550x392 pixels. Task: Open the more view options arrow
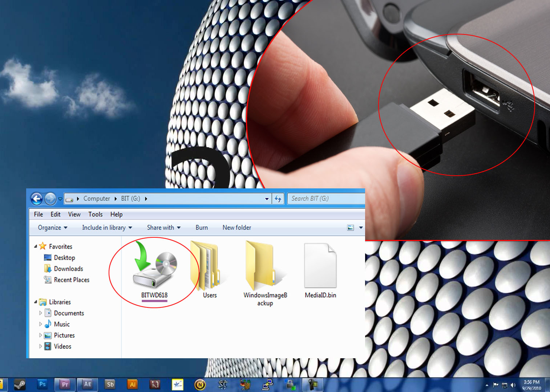coord(361,228)
